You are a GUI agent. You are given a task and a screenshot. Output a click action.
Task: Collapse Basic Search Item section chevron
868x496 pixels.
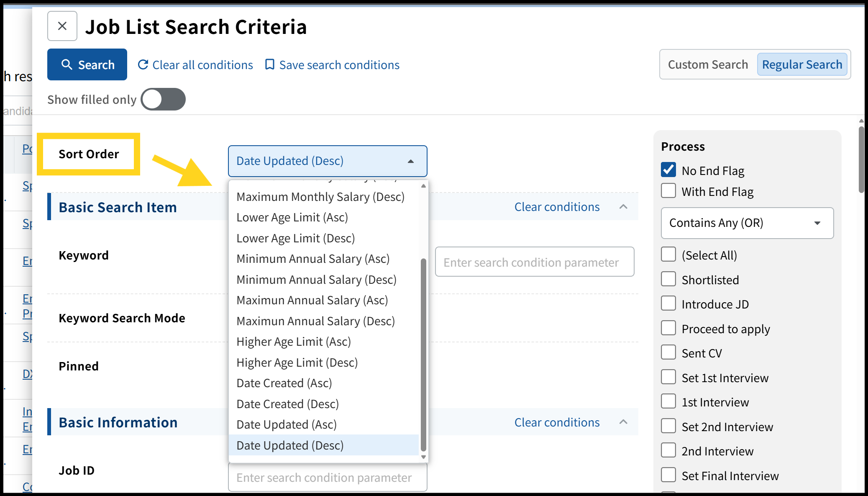point(623,207)
